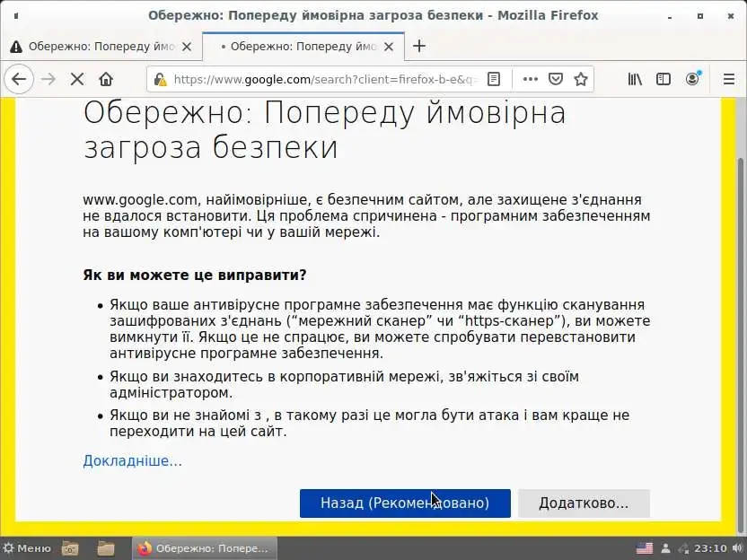
Task: Click the google.com URL address field
Action: tap(325, 79)
